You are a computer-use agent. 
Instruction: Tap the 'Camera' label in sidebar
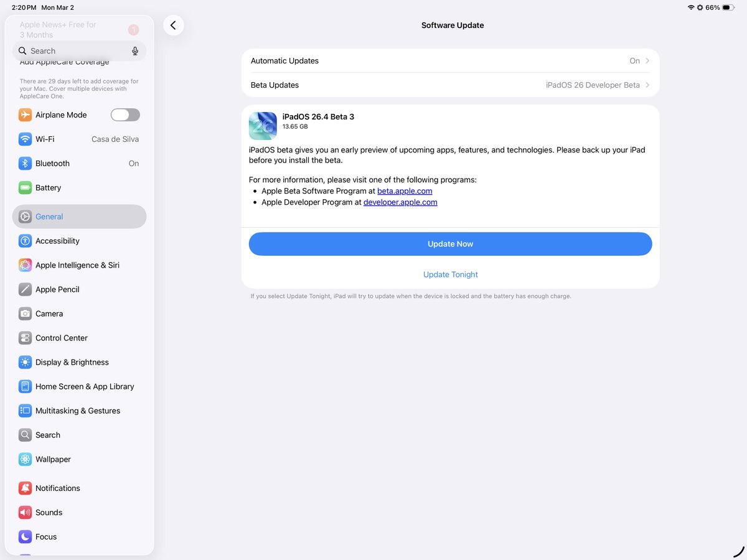[49, 314]
